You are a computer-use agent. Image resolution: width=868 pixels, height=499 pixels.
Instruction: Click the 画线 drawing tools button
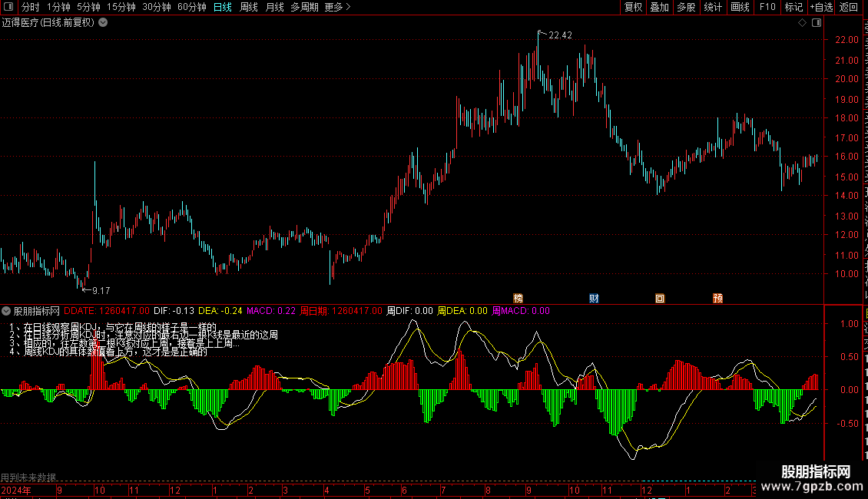click(x=740, y=7)
